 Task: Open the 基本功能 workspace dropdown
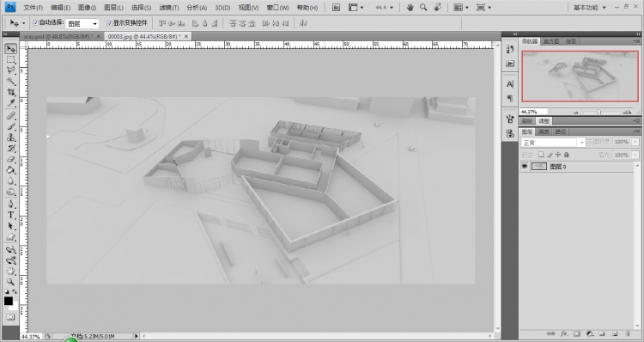coord(589,8)
